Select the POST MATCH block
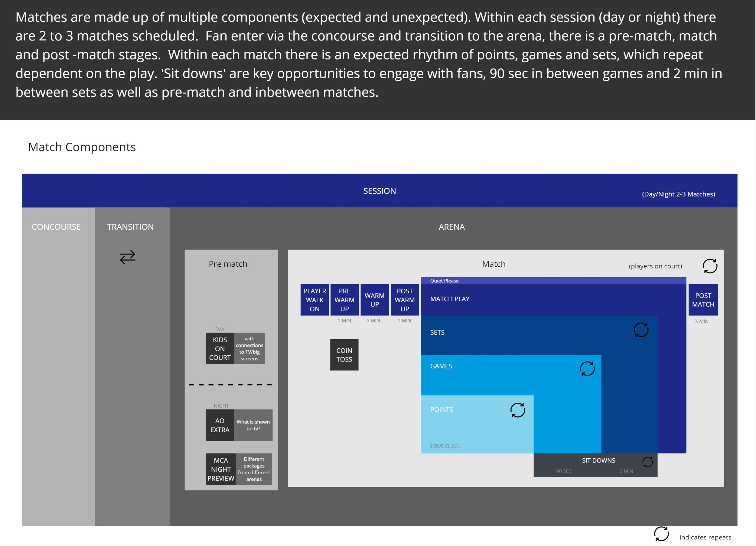This screenshot has width=756, height=546. click(703, 300)
